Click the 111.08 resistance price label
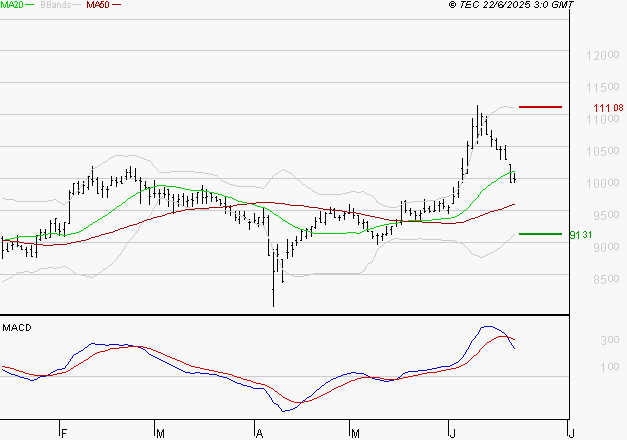The image size is (627, 440). 608,108
